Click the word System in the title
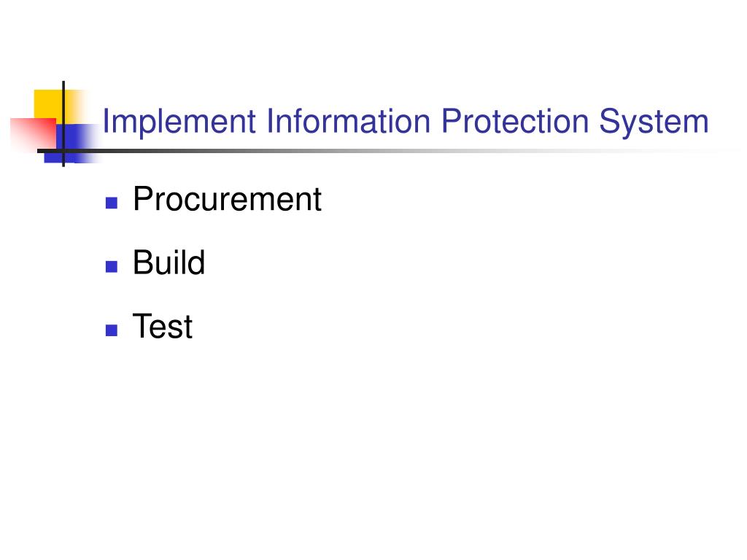The height and width of the screenshot is (560, 747). click(x=654, y=122)
